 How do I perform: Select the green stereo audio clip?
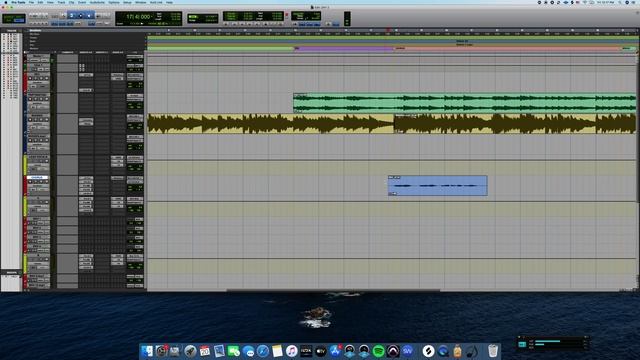tap(464, 103)
